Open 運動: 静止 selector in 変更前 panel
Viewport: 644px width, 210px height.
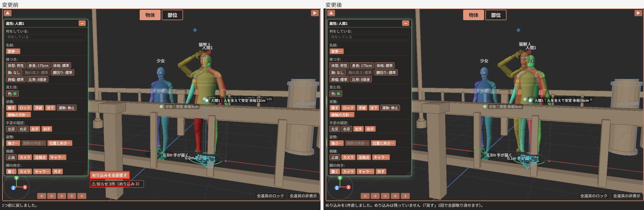click(x=67, y=108)
